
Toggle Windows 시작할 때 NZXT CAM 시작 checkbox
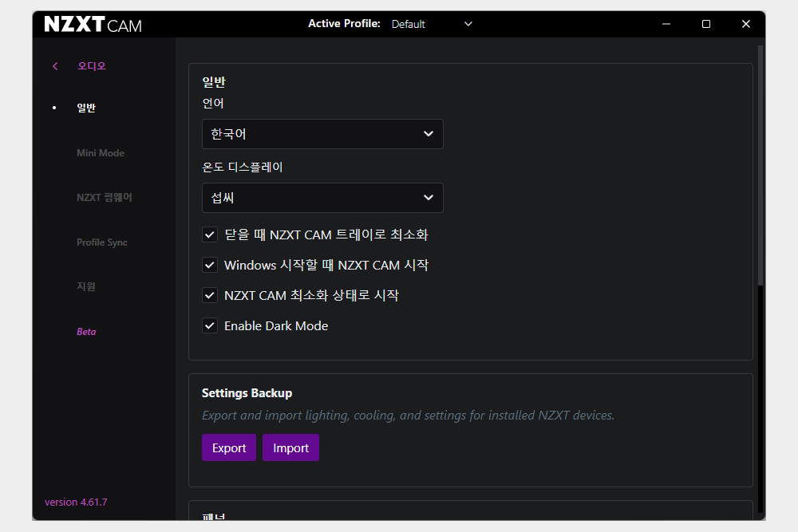pos(210,265)
